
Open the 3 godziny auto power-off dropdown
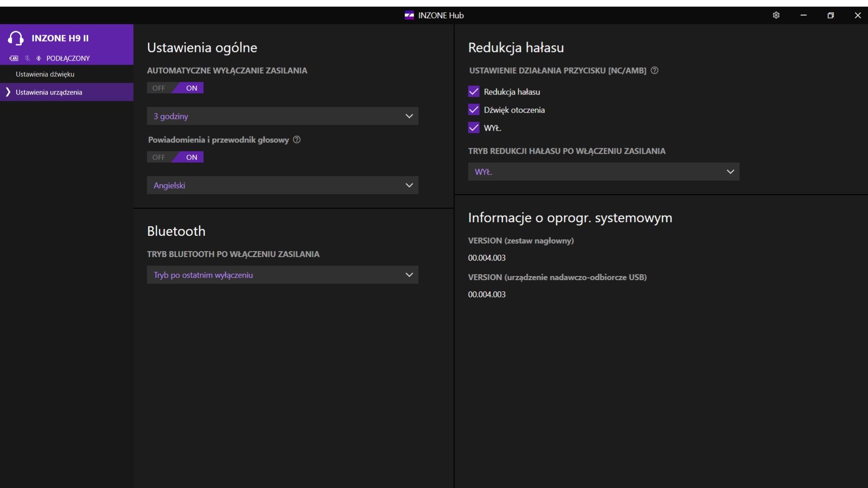283,116
